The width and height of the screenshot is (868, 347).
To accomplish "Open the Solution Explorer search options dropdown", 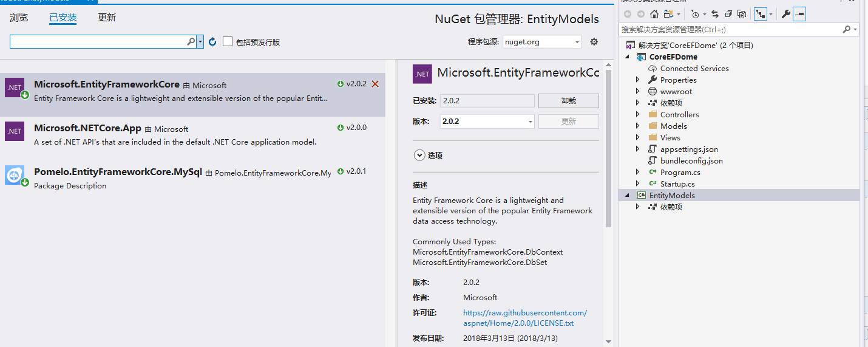I will pyautogui.click(x=855, y=29).
